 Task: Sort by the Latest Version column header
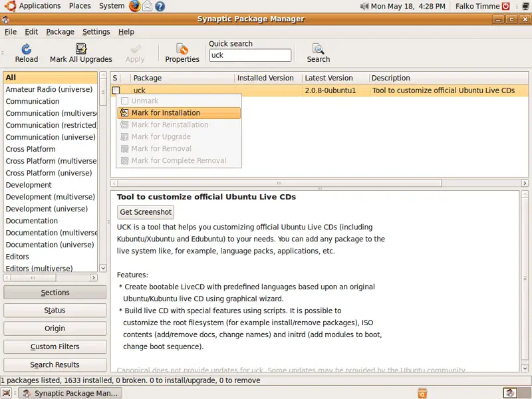point(335,78)
